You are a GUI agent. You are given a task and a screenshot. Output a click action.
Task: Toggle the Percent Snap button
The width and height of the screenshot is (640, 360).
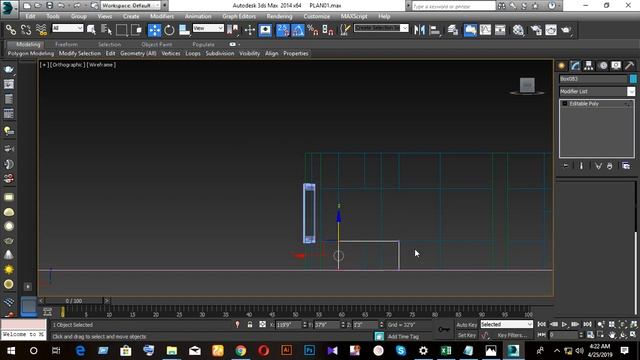point(313,30)
